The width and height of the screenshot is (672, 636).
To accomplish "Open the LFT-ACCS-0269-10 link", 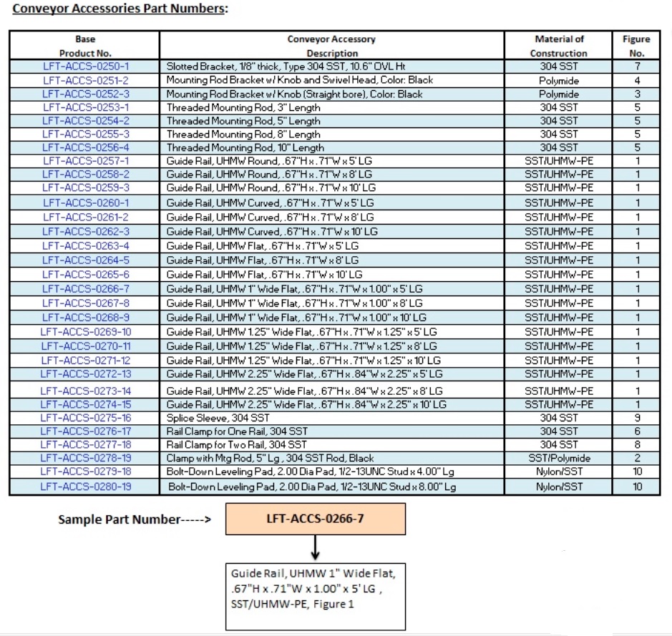I will pos(85,332).
